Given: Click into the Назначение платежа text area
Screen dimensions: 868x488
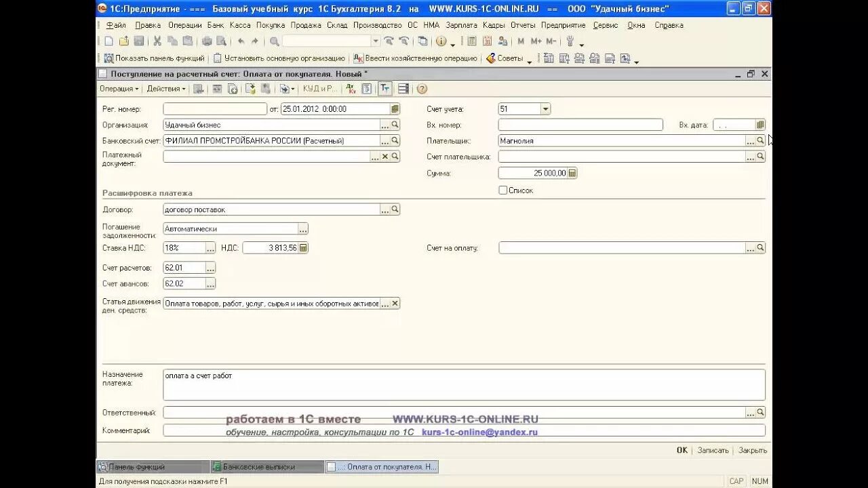Looking at the screenshot, I should click(464, 384).
